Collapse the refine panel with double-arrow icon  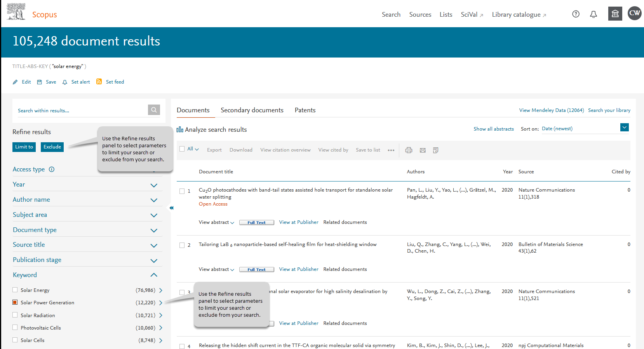tap(171, 208)
